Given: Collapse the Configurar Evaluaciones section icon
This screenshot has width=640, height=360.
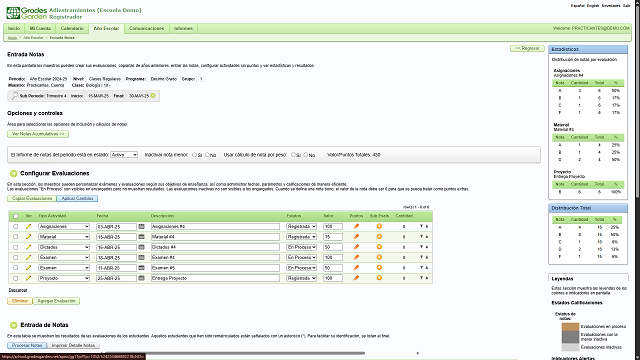Looking at the screenshot, I should 13,173.
